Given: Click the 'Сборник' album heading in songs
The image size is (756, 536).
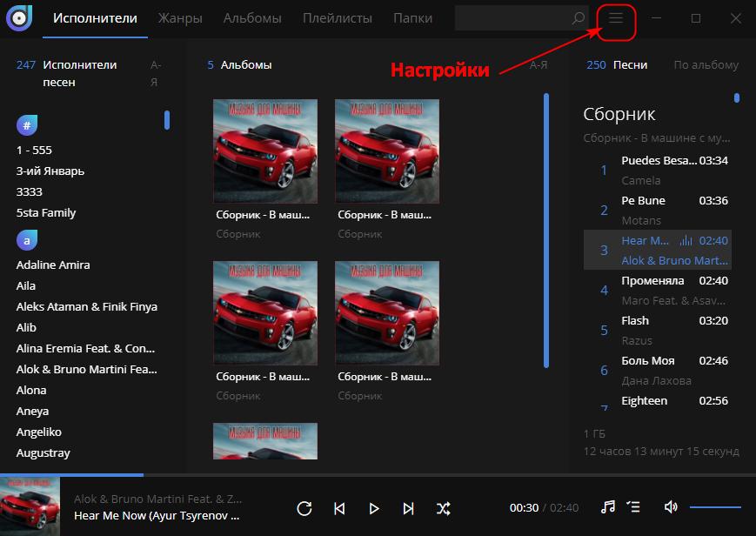Looking at the screenshot, I should coord(619,114).
